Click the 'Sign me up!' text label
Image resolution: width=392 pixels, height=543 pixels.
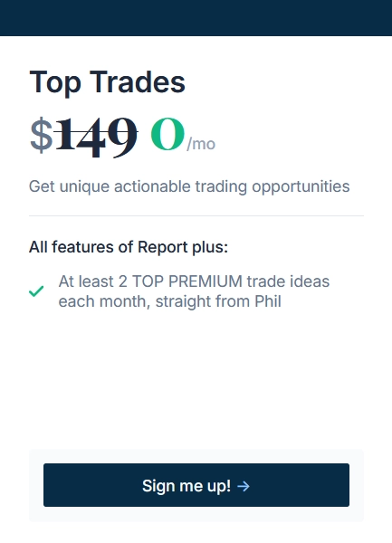(186, 486)
